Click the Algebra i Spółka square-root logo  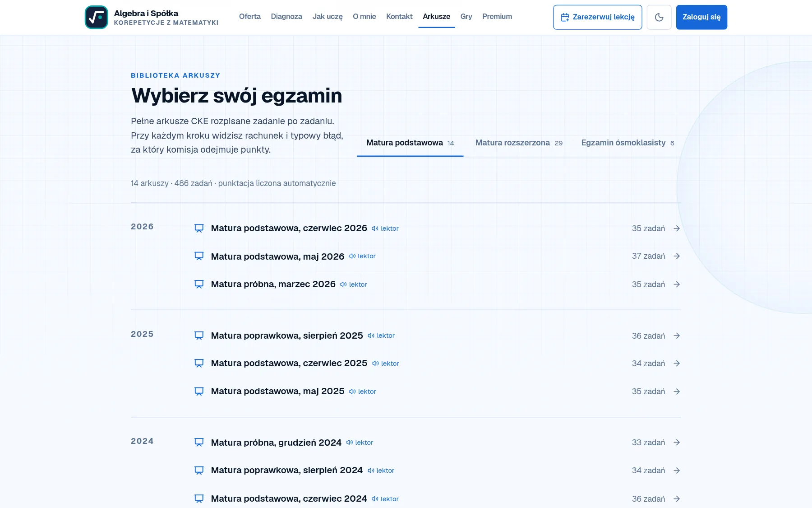point(97,17)
